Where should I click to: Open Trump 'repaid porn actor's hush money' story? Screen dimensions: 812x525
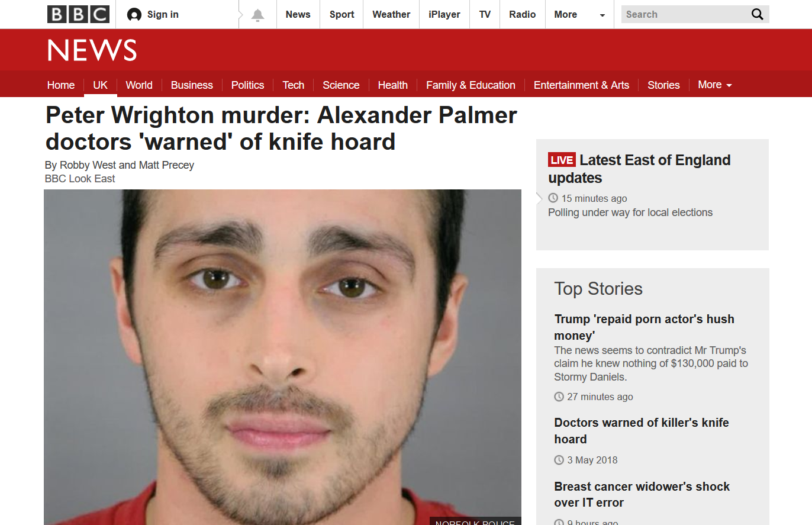(x=644, y=327)
